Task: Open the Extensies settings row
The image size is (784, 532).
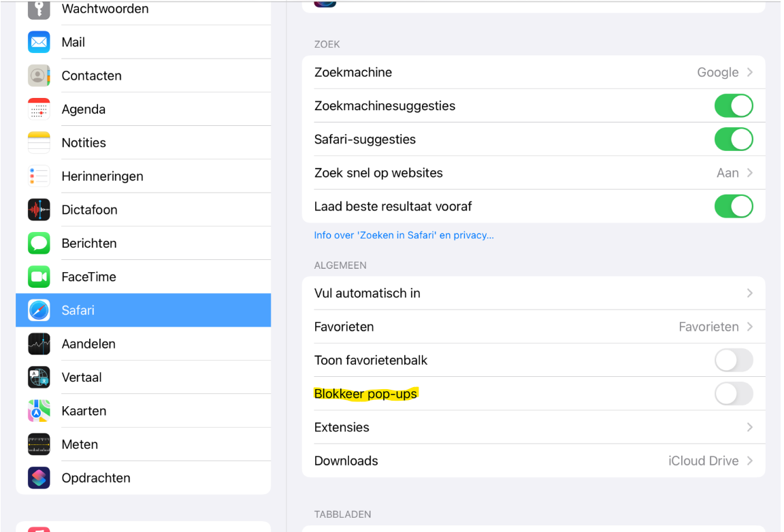Action: [534, 427]
